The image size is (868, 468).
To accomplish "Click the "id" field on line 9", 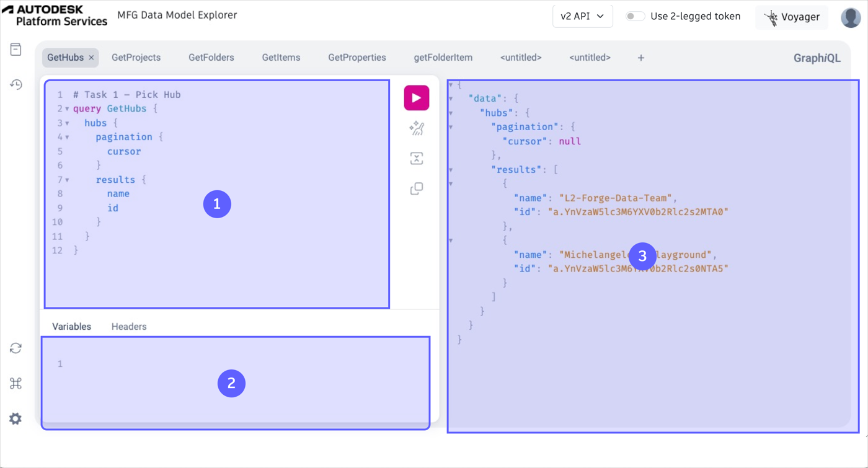I will pos(112,208).
